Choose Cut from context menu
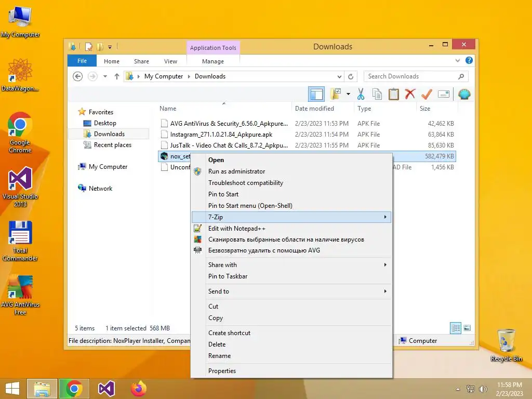532x399 pixels. click(x=291, y=307)
